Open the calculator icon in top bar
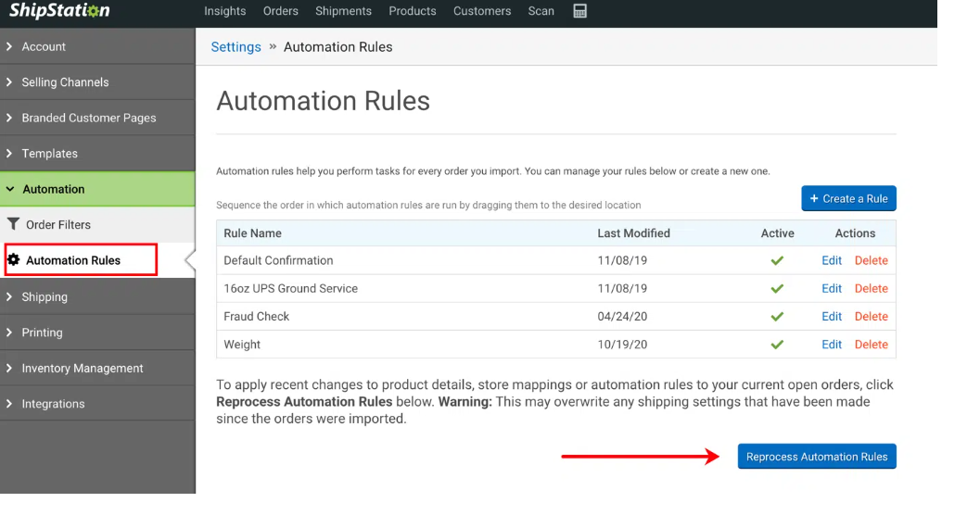The image size is (980, 515). point(580,11)
